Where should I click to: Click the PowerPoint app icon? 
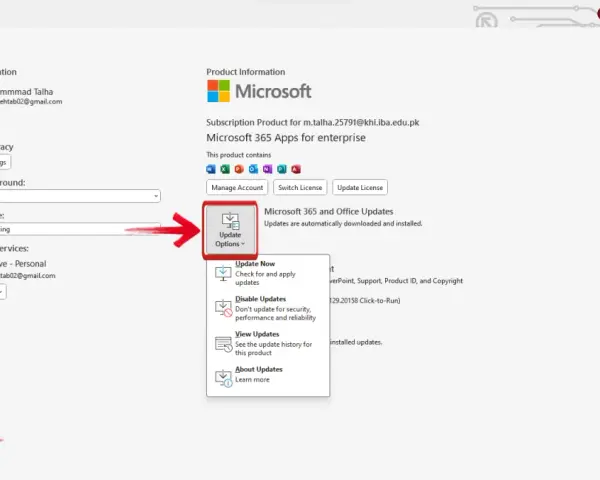(239, 169)
